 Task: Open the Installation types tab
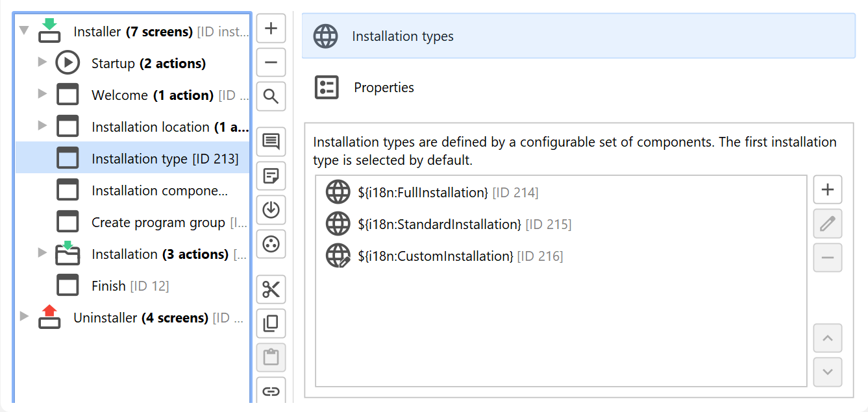(x=403, y=36)
